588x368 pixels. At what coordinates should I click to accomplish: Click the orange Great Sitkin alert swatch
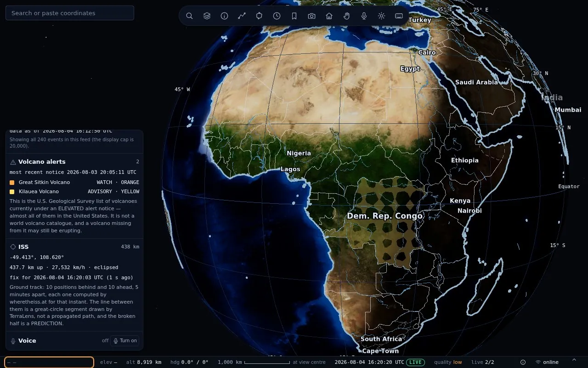[x=12, y=183]
